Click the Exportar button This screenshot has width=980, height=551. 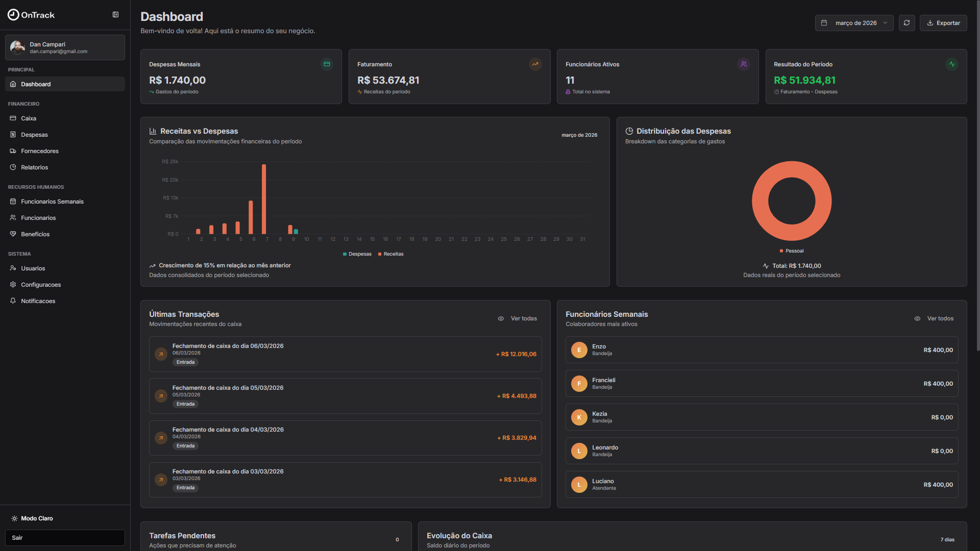tap(943, 22)
